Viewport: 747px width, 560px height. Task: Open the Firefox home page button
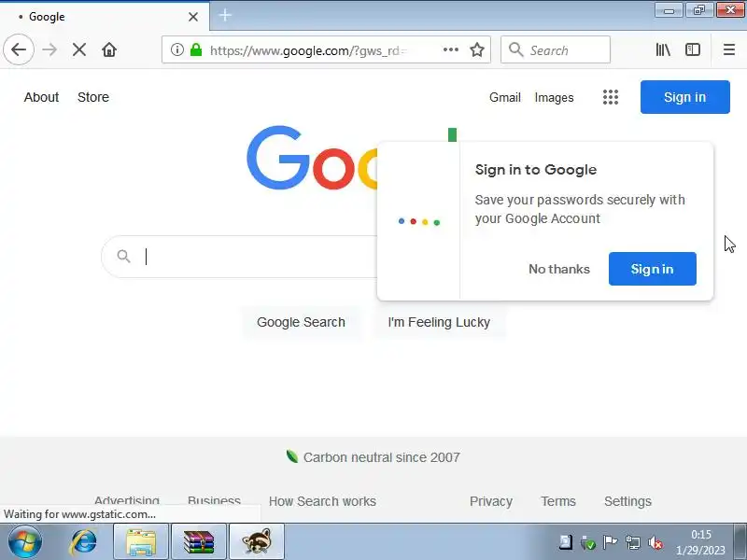109,49
